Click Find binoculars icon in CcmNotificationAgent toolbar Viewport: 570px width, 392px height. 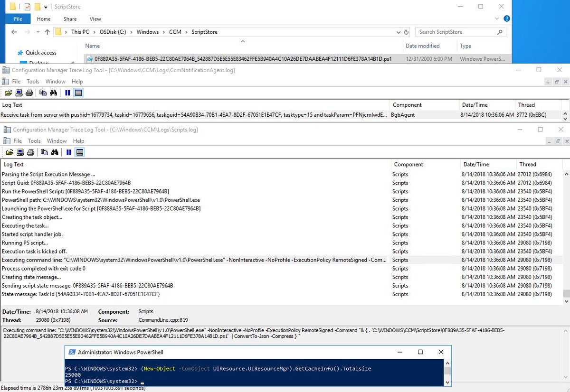click(x=53, y=93)
